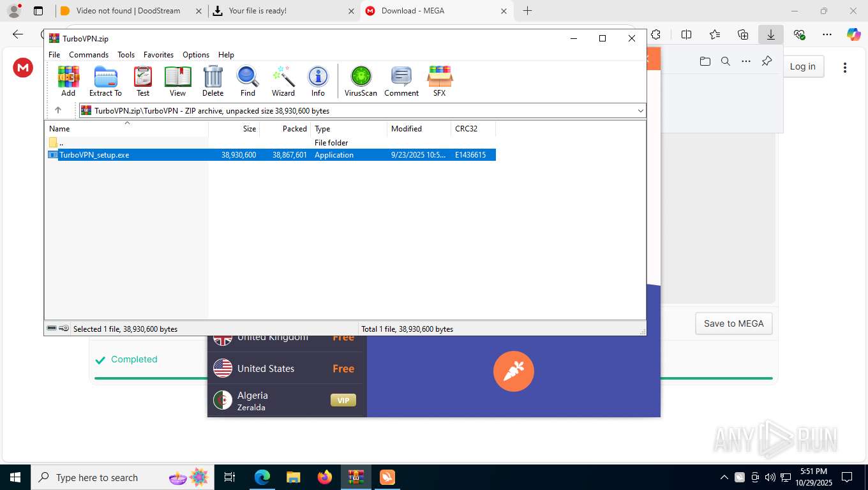Launch the Wizard wand icon
The image size is (868, 490).
point(283,81)
